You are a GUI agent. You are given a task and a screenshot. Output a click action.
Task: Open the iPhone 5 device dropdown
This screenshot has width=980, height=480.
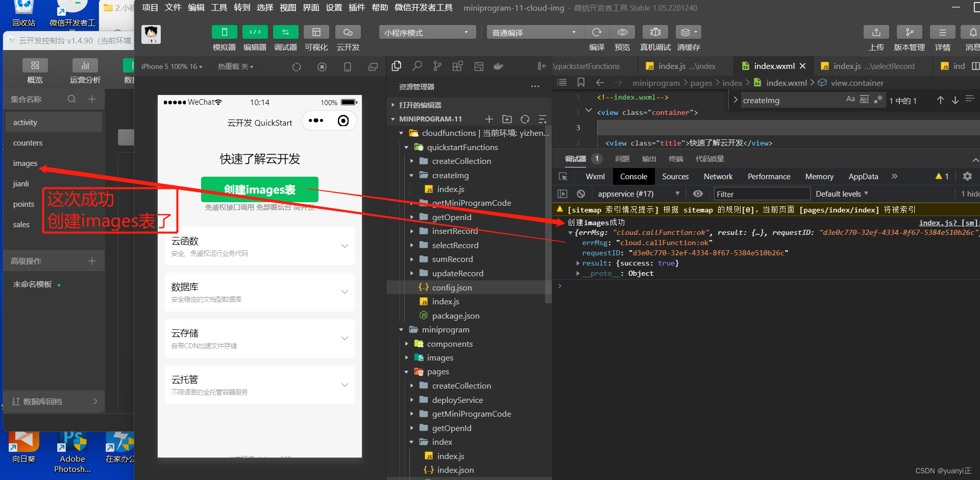[x=171, y=66]
